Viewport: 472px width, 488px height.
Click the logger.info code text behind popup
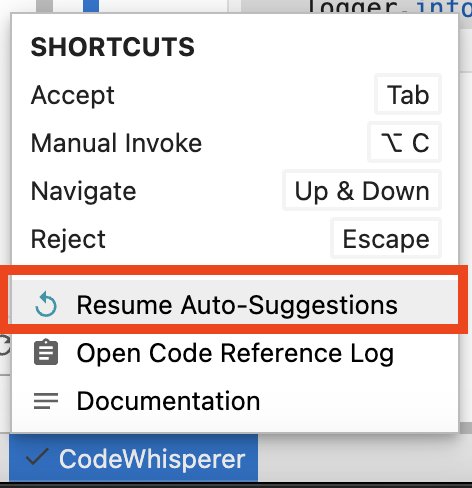pos(389,7)
